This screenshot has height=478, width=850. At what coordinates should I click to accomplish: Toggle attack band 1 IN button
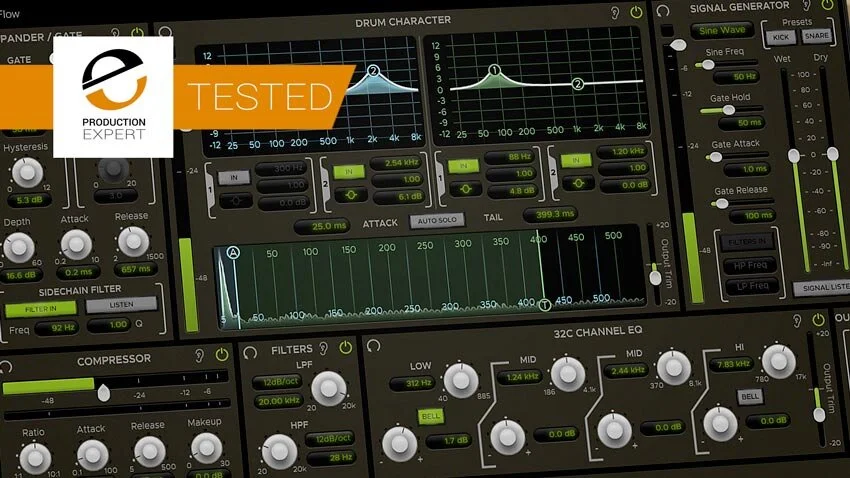coord(234,177)
